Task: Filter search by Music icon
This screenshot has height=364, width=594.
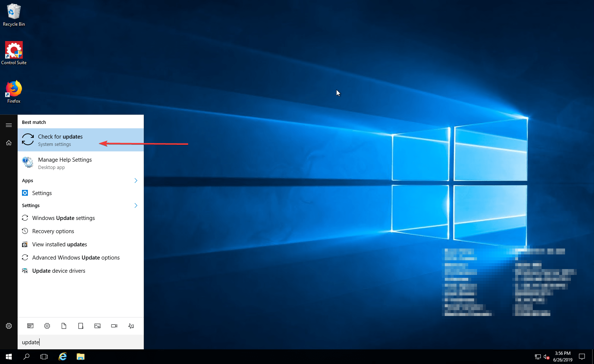Action: click(131, 326)
